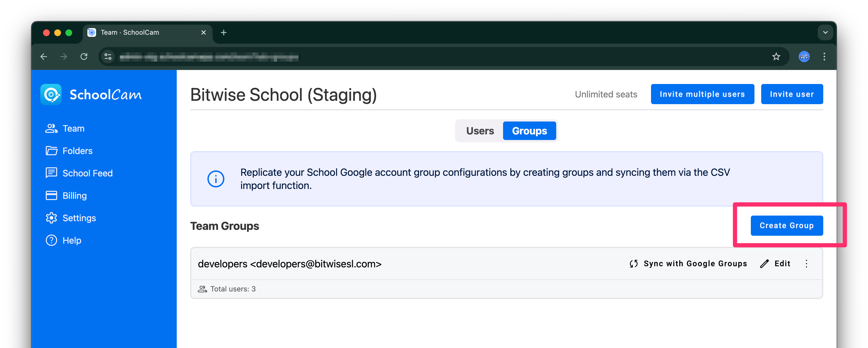Screen dimensions: 868x348
Task: Sync developers group with Google Groups
Action: click(x=688, y=263)
